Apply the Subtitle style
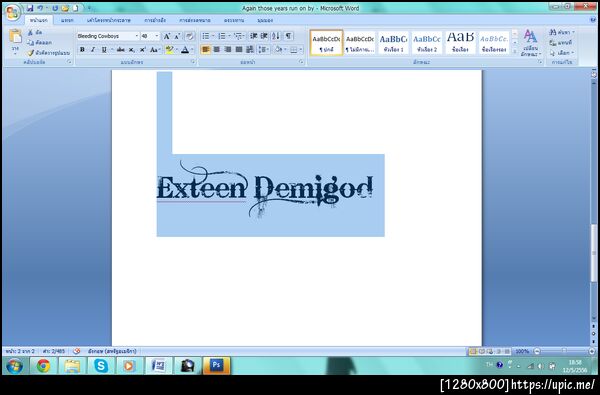The width and height of the screenshot is (600, 395). coord(494,43)
